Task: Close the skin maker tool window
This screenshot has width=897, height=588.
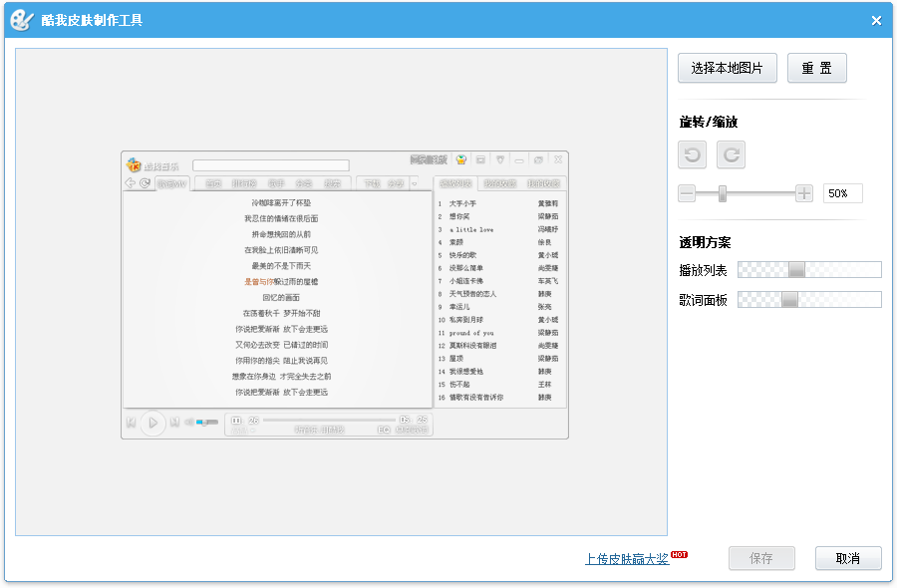Action: [876, 21]
